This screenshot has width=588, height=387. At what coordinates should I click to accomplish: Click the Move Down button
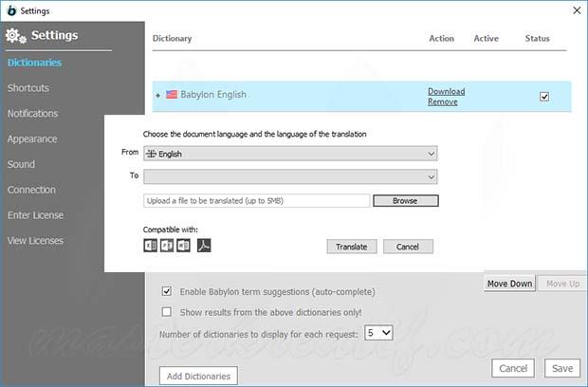(509, 284)
